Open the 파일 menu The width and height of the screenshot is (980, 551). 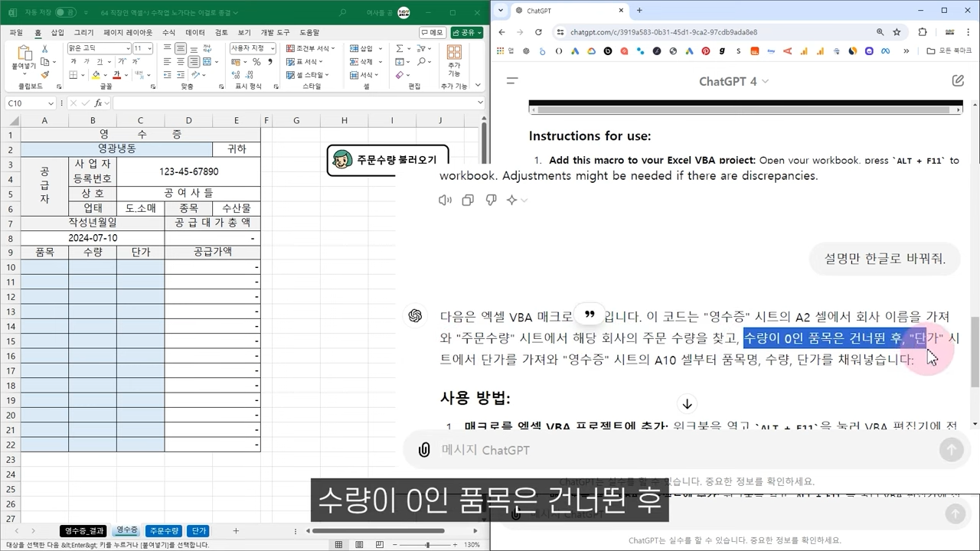(16, 32)
